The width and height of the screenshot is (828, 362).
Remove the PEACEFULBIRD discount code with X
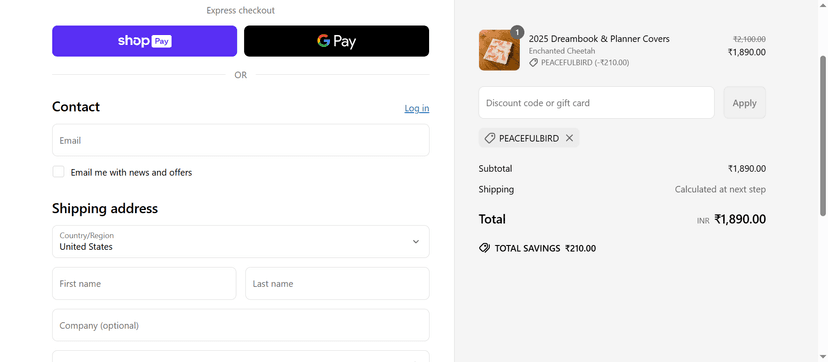coord(569,138)
